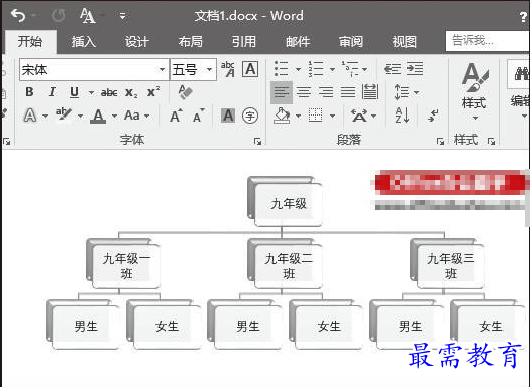
Task: Open the highlight color dropdown arrow
Action: (x=80, y=116)
